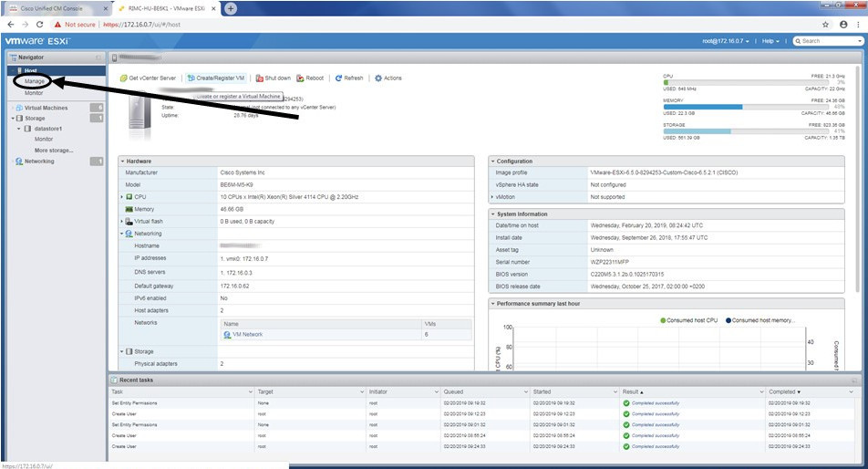The width and height of the screenshot is (868, 469).
Task: Open the Task column dropdown arrow
Action: (250, 392)
